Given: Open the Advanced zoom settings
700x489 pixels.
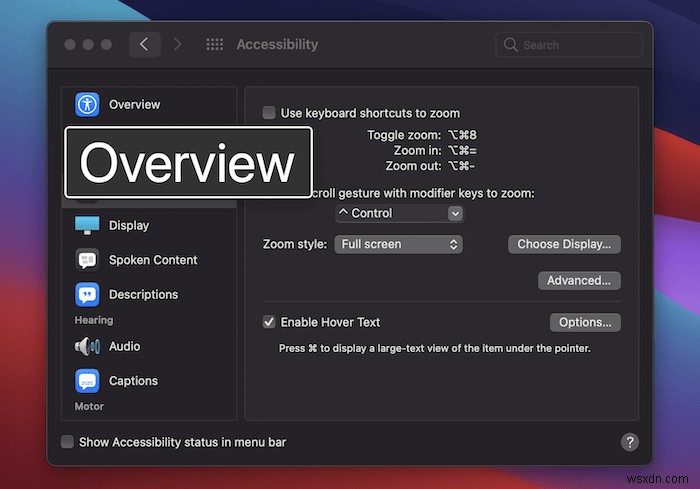Looking at the screenshot, I should pyautogui.click(x=578, y=281).
